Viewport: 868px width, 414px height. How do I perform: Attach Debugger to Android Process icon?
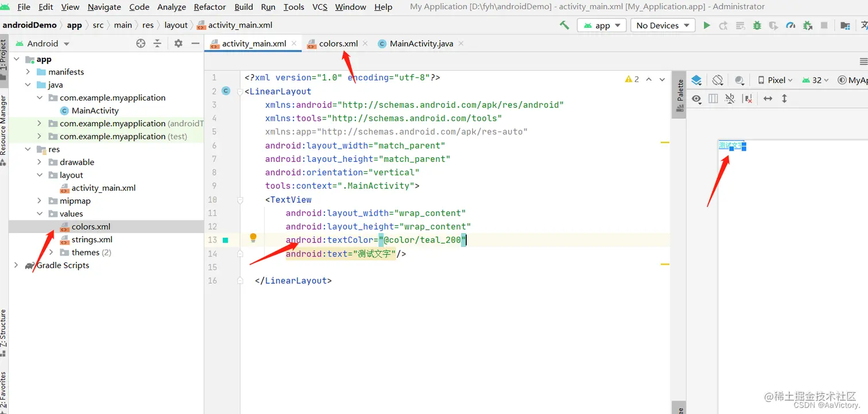pyautogui.click(x=808, y=25)
